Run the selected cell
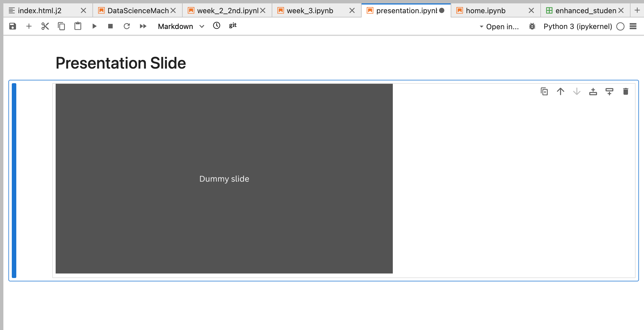This screenshot has height=330, width=644. point(94,26)
